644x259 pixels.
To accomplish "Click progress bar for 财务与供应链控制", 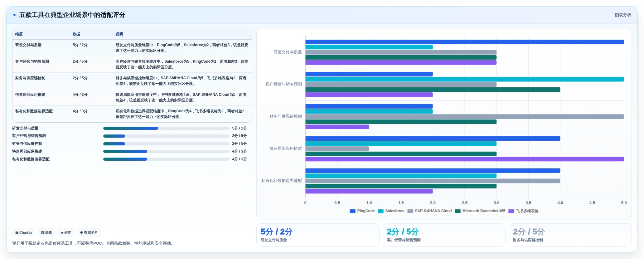I will tap(166, 144).
